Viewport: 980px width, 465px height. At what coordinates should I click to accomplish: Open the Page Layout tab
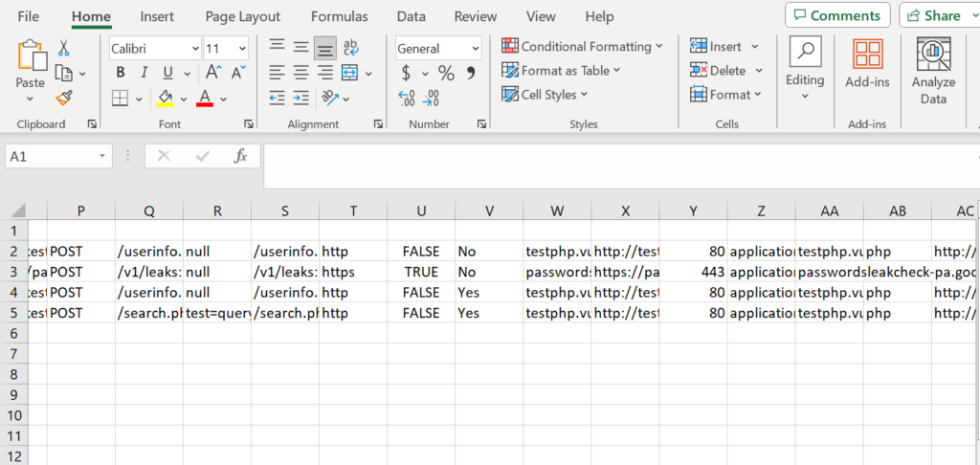tap(243, 16)
